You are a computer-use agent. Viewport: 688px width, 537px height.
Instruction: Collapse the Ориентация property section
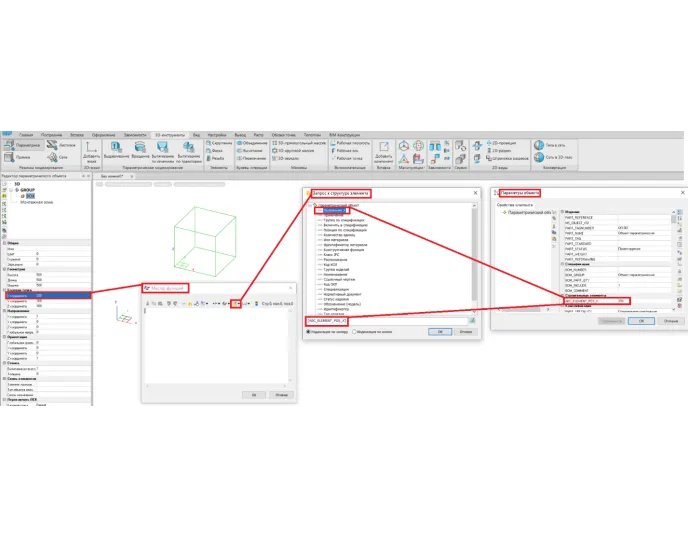click(x=4, y=337)
